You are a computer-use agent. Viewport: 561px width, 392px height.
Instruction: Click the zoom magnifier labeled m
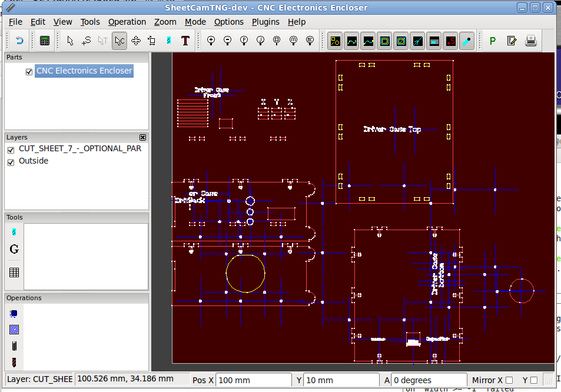(x=293, y=41)
